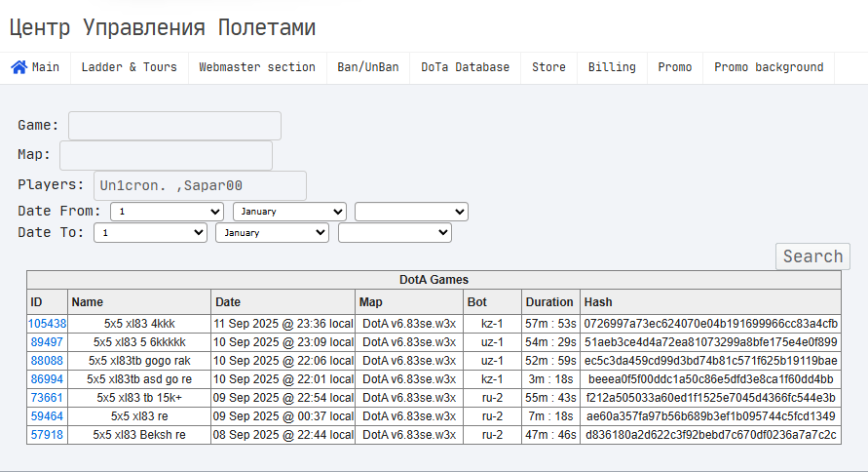Click the home icon beside Main
The image size is (868, 472).
tap(19, 67)
